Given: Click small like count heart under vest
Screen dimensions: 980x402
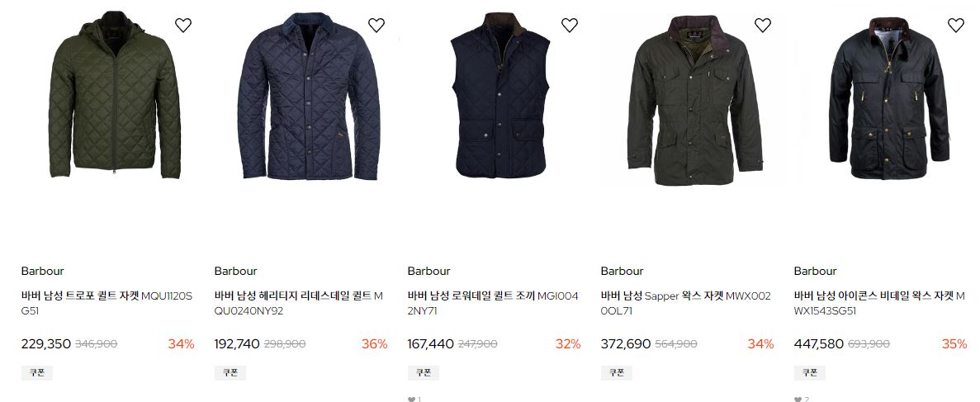Looking at the screenshot, I should point(411,399).
